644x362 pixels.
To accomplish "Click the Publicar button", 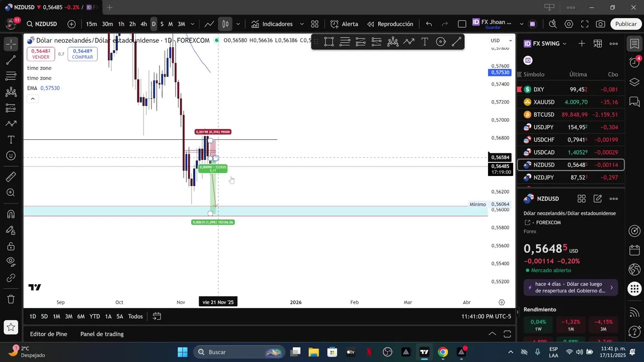I will point(626,24).
